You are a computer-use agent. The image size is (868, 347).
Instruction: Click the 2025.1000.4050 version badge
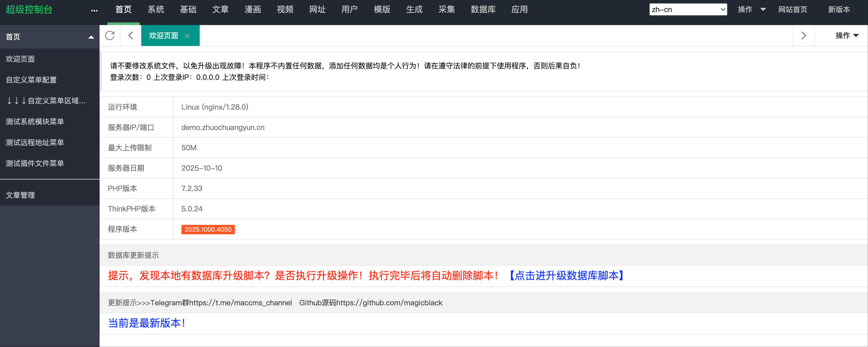coord(208,229)
